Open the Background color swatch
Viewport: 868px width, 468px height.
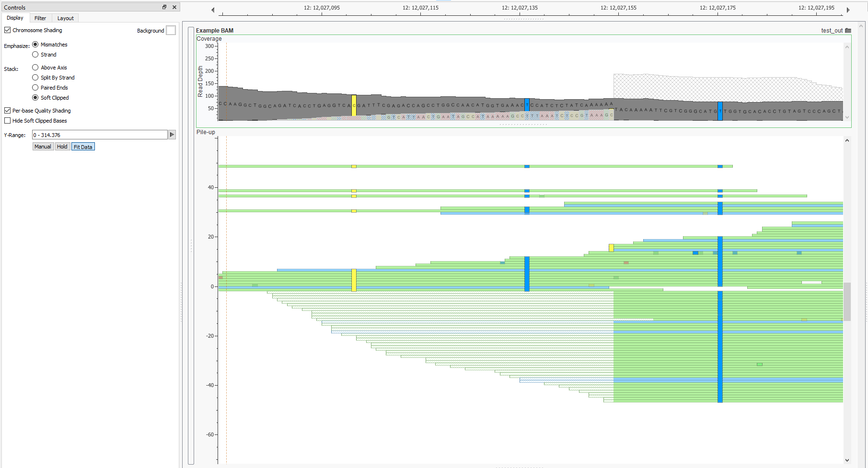[x=171, y=30]
